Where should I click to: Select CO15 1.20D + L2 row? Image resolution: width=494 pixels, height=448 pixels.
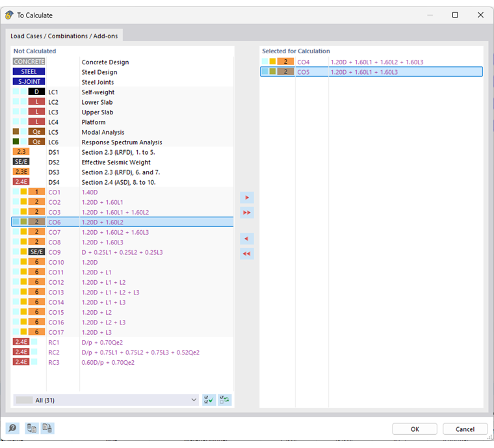[122, 312]
